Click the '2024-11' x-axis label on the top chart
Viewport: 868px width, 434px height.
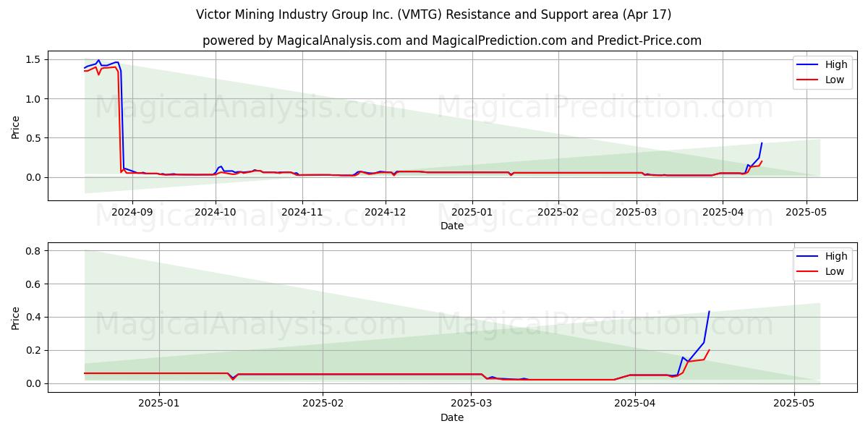coord(302,213)
